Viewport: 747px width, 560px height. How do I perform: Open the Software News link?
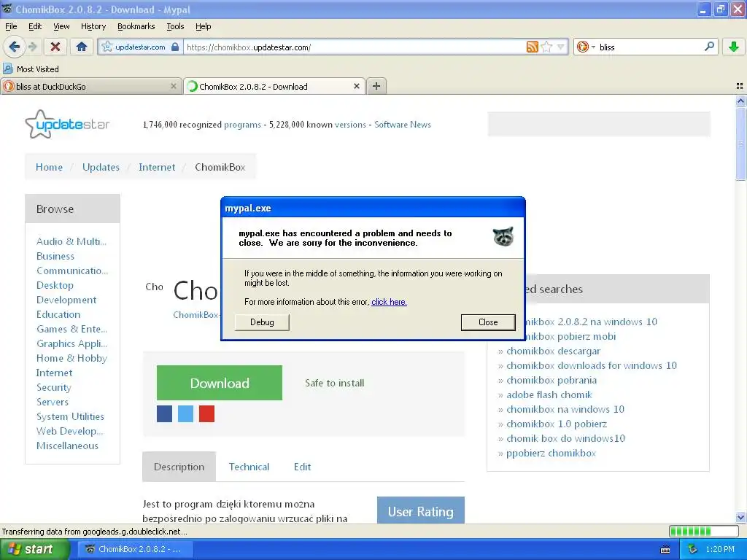coord(403,125)
